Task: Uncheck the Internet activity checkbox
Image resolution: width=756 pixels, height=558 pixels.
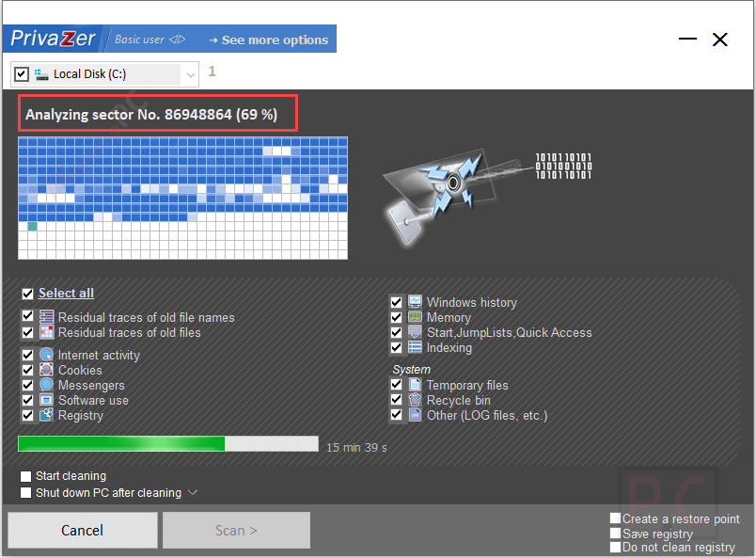Action: click(x=27, y=355)
